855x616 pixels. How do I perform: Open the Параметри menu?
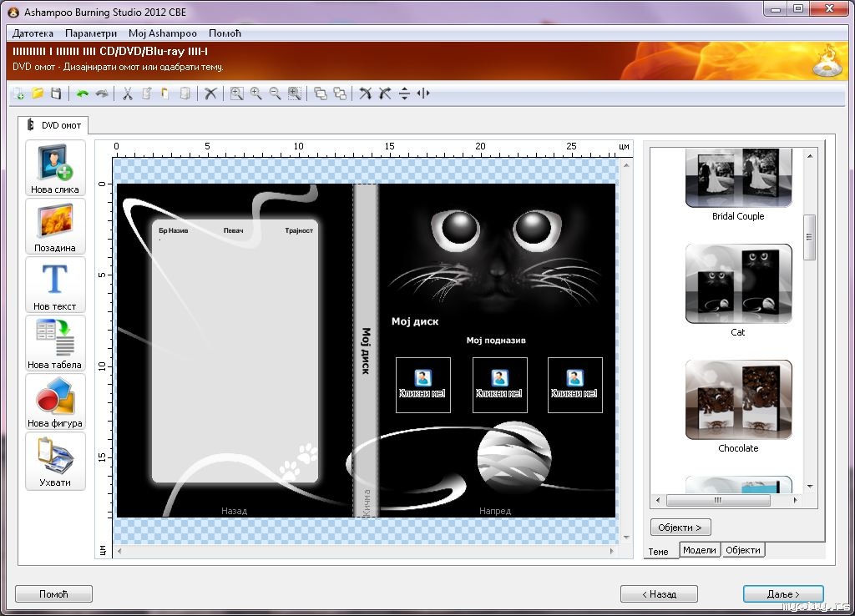[x=91, y=33]
